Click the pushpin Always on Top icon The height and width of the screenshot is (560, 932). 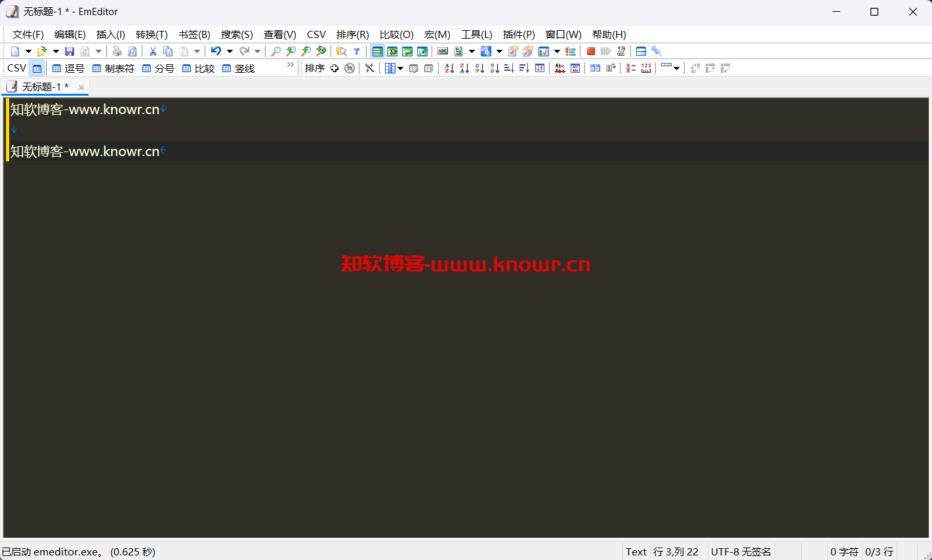click(x=657, y=51)
